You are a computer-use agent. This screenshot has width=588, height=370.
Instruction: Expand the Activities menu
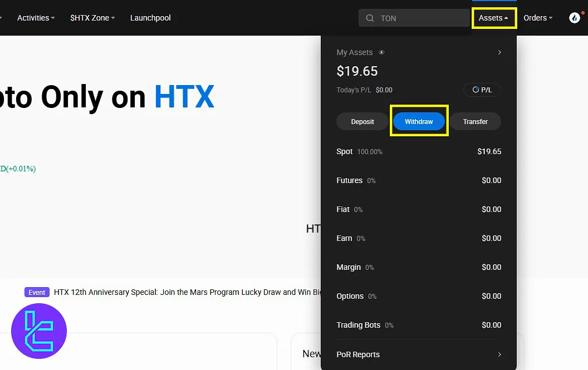click(36, 18)
